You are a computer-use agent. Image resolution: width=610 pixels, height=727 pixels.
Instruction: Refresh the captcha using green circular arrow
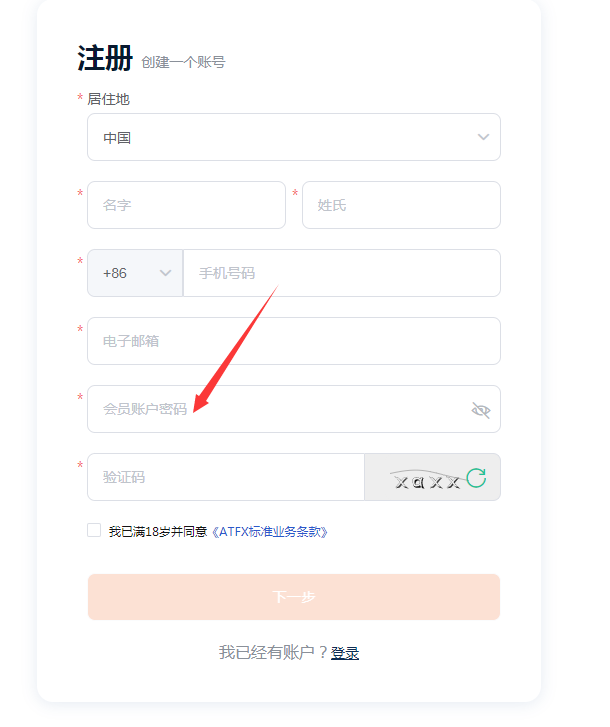(x=476, y=478)
